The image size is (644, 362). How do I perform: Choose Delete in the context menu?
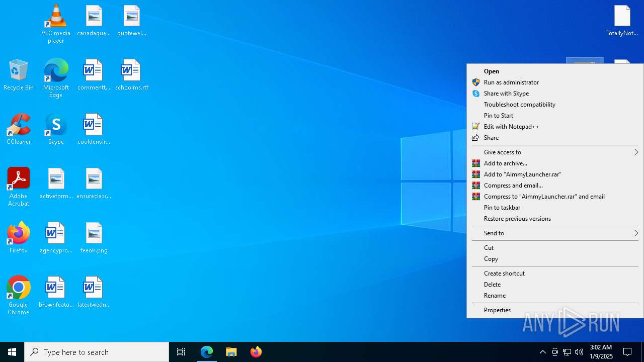coord(555,285)
